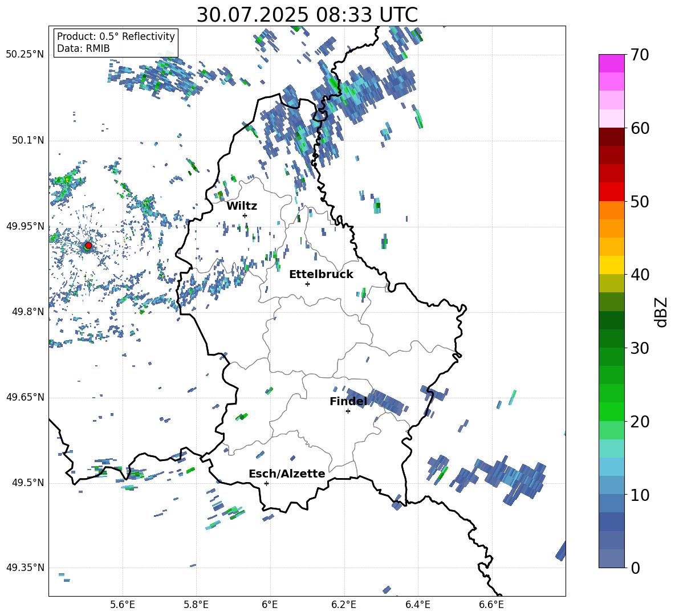This screenshot has width=675, height=616.
Task: Click the 49.8°N latitude label
Action: pyautogui.click(x=27, y=312)
